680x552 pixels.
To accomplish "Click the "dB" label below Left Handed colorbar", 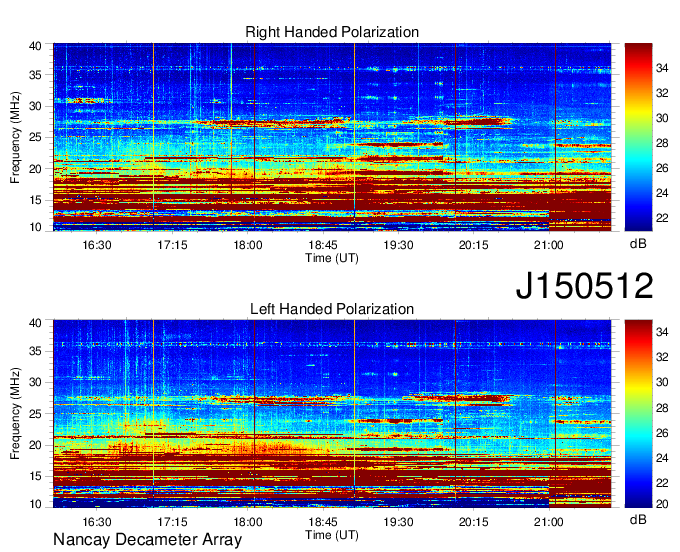I will (638, 519).
